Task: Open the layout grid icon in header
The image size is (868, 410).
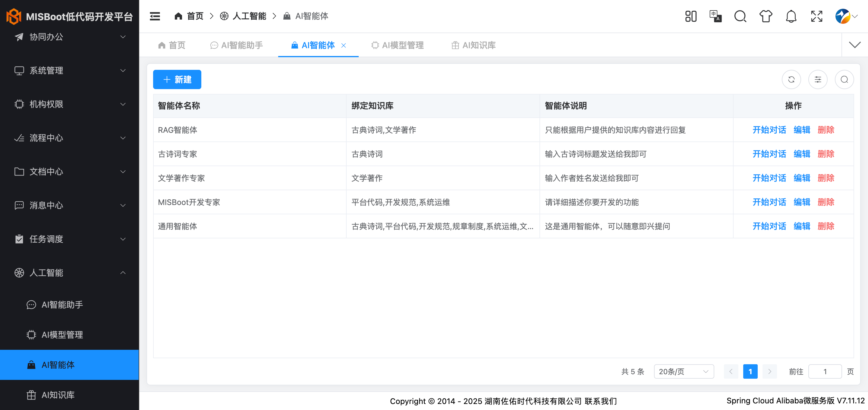Action: [691, 16]
